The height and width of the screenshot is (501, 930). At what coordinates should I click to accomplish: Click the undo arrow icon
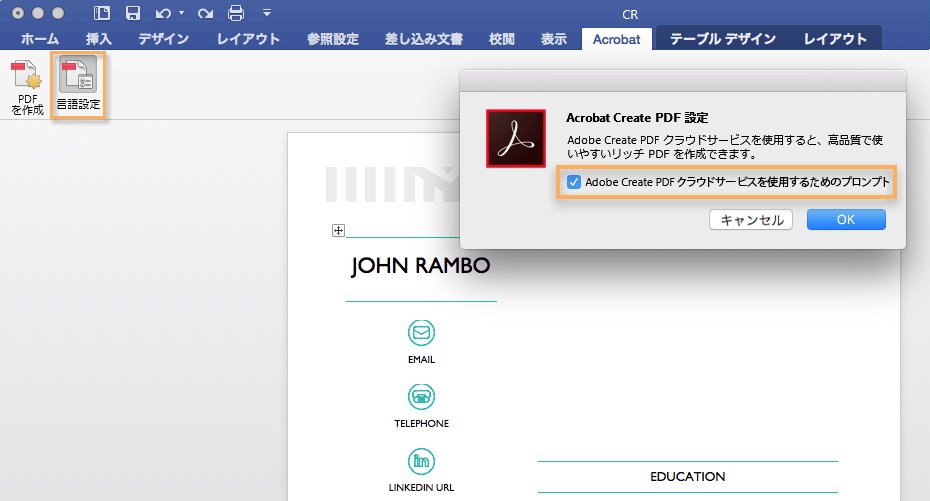[x=163, y=13]
